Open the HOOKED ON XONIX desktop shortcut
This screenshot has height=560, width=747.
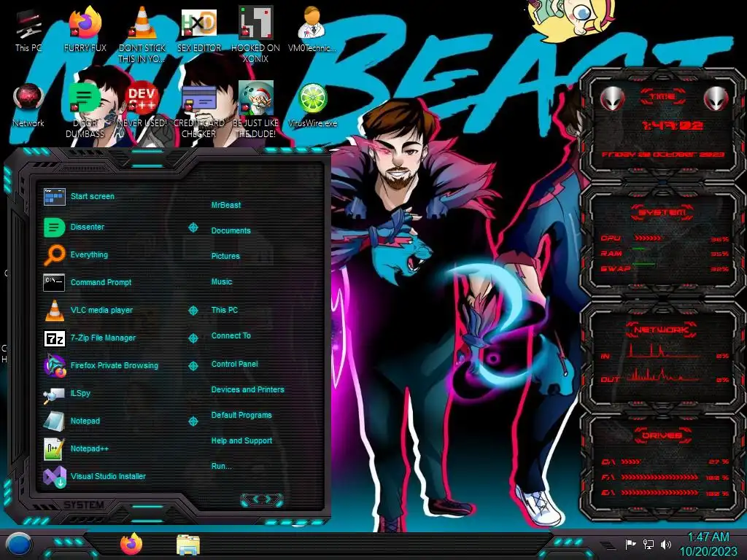click(255, 35)
